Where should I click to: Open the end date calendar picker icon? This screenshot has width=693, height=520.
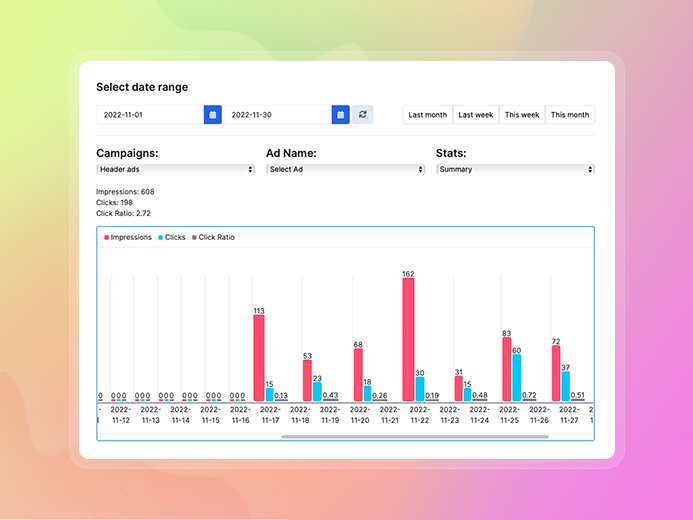click(x=340, y=115)
